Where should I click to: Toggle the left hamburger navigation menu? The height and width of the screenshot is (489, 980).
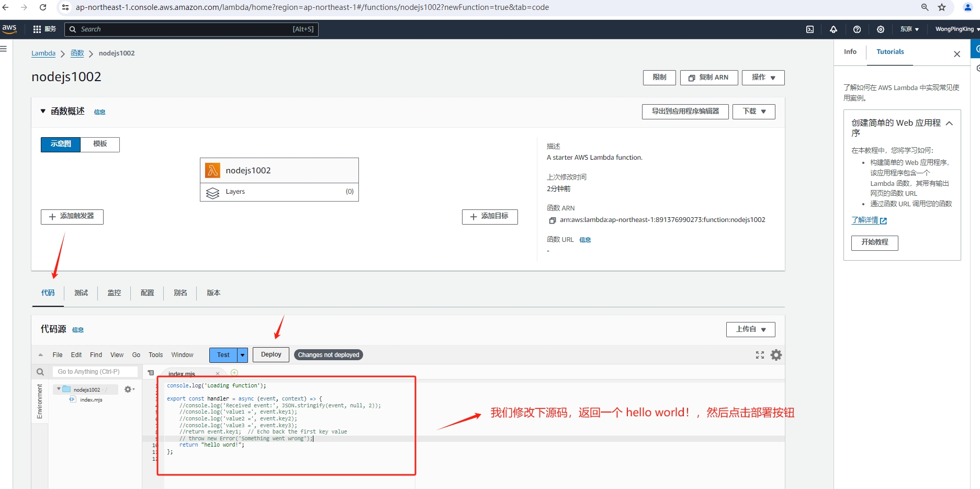point(4,49)
